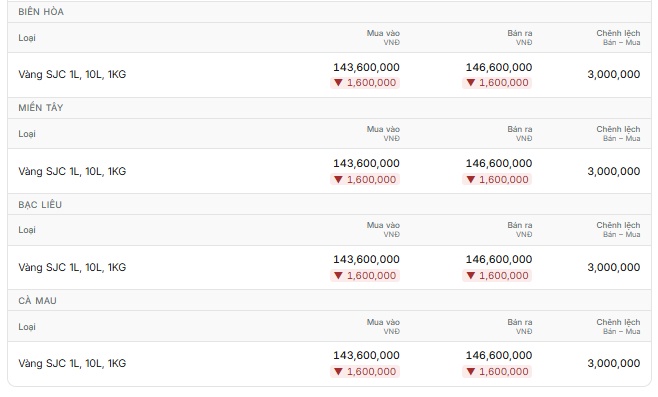Screen dimensions: 658x397
Task: Select the BẠC LIÊU region heading
Action: (40, 204)
